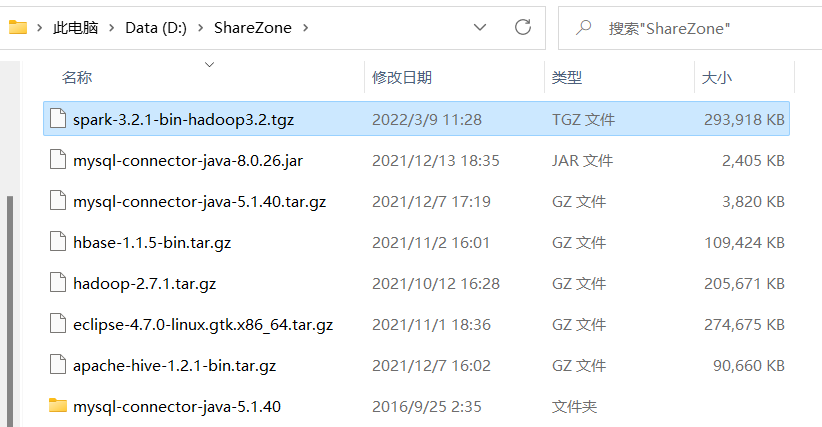Go to 此电脑 in breadcrumb

click(x=75, y=28)
